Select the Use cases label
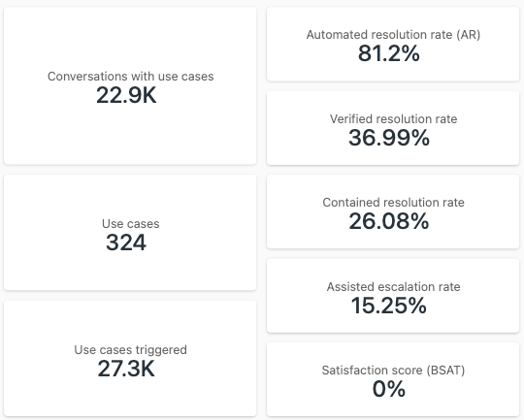524x420 pixels. [131, 223]
